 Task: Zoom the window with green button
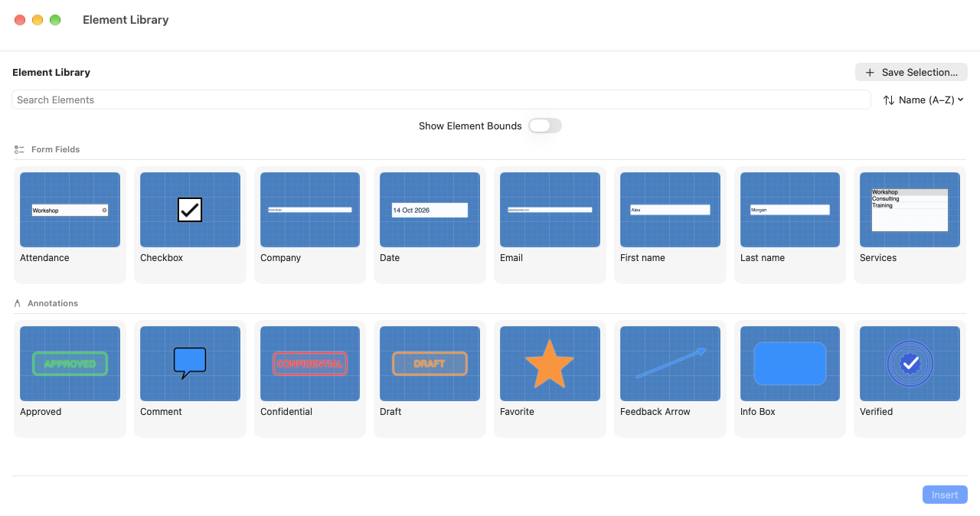pyautogui.click(x=55, y=20)
